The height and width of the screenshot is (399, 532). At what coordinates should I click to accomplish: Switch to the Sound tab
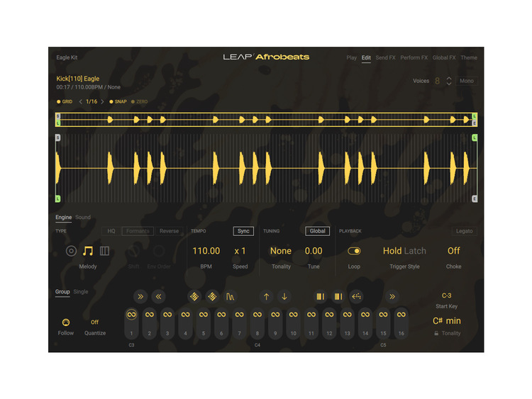click(83, 218)
